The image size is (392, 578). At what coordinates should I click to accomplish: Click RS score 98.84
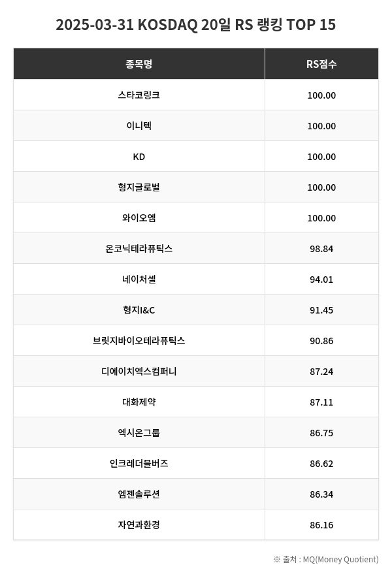[321, 249]
